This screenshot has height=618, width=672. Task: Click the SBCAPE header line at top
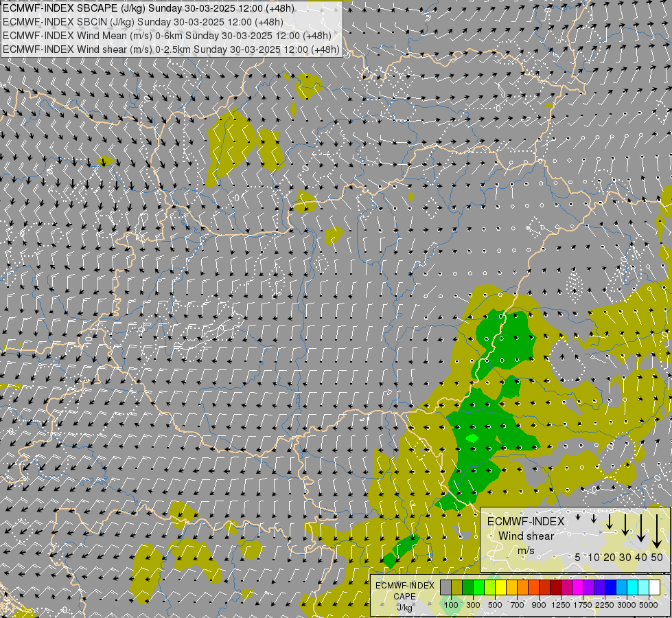(148, 8)
